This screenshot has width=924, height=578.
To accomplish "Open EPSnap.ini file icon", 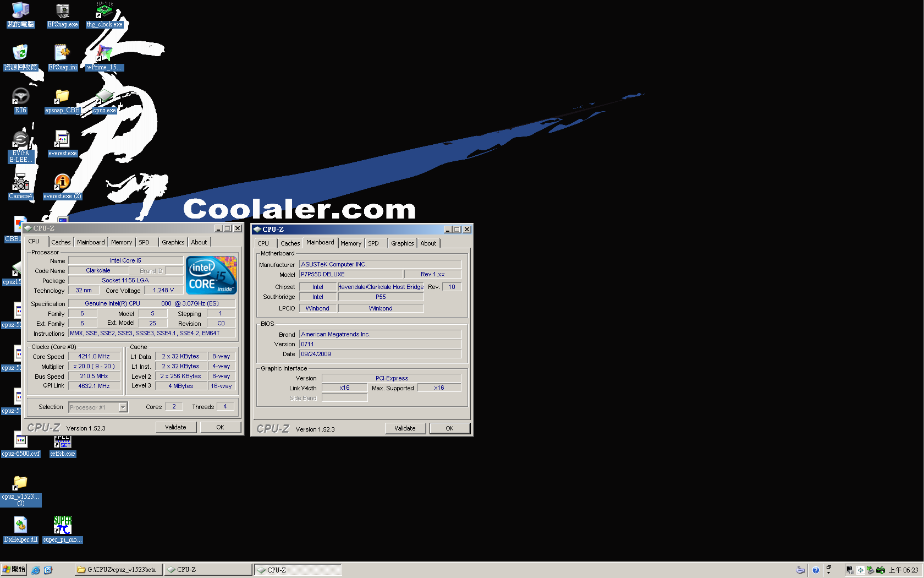I will (x=63, y=58).
